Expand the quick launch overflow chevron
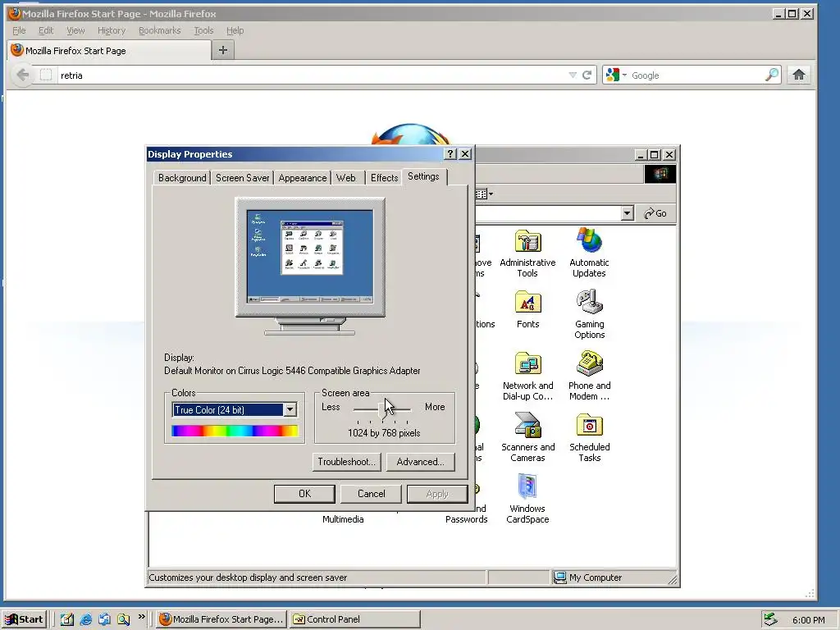Image resolution: width=840 pixels, height=630 pixels. (141, 617)
